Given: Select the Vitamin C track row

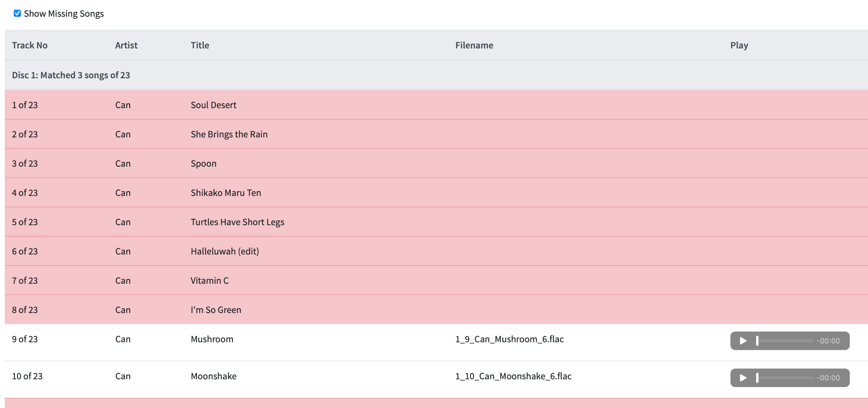Looking at the screenshot, I should (210, 280).
